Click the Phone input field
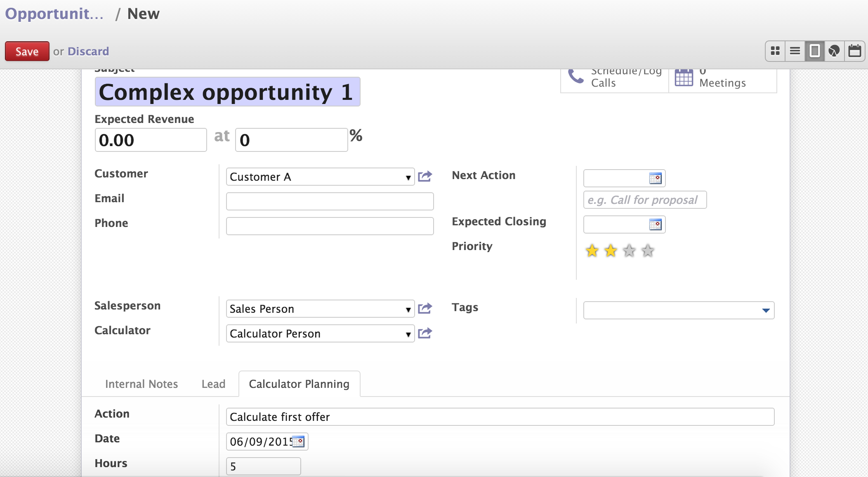 tap(330, 226)
